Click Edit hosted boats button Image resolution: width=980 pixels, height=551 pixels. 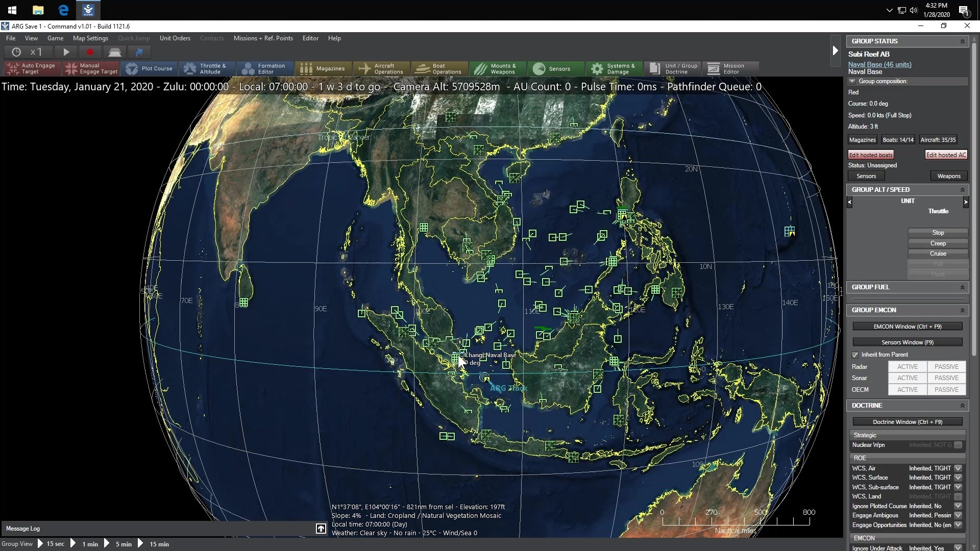pyautogui.click(x=871, y=155)
